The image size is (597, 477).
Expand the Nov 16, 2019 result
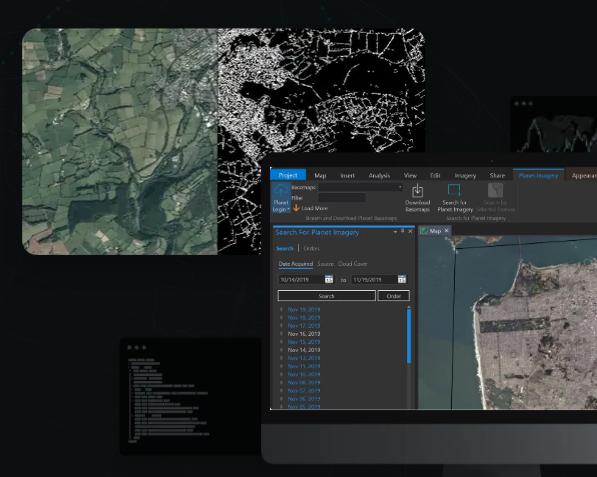281,334
